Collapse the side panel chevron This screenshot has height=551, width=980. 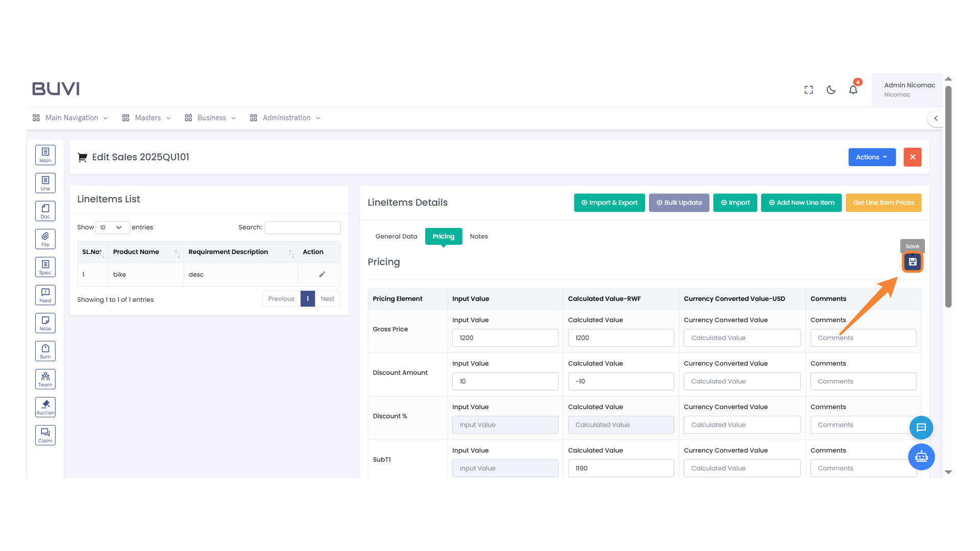coord(936,118)
